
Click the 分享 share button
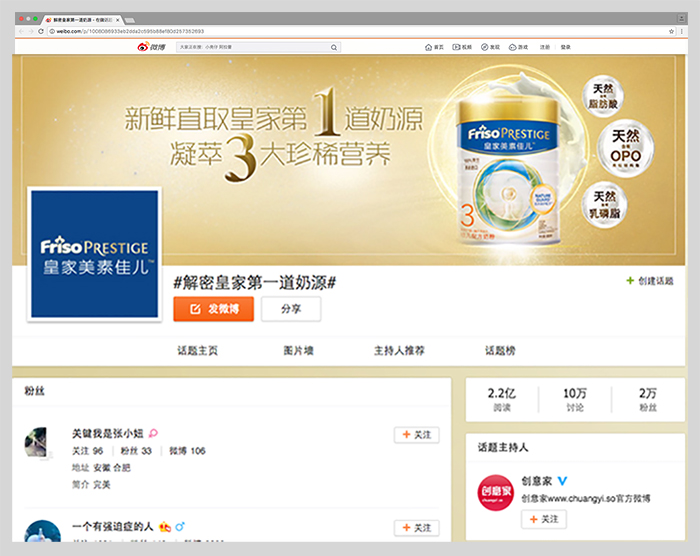(x=291, y=309)
